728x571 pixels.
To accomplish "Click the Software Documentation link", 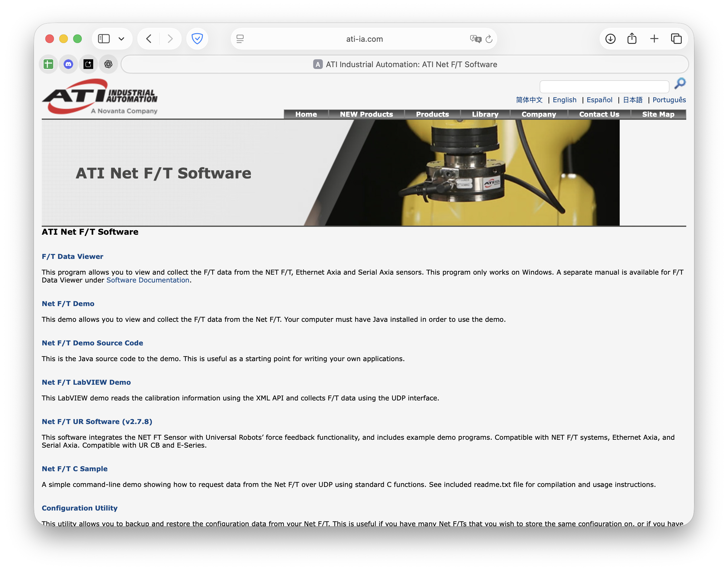I will pos(148,280).
